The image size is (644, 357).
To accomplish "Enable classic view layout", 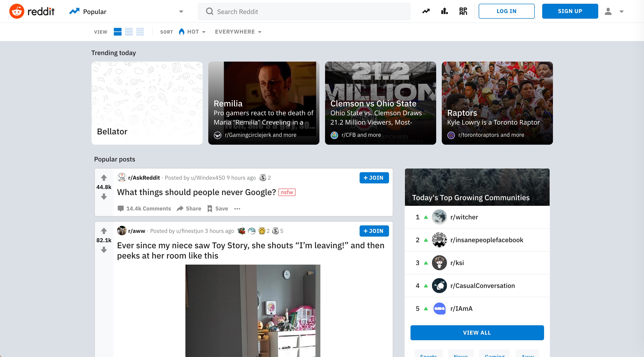I will [x=128, y=32].
